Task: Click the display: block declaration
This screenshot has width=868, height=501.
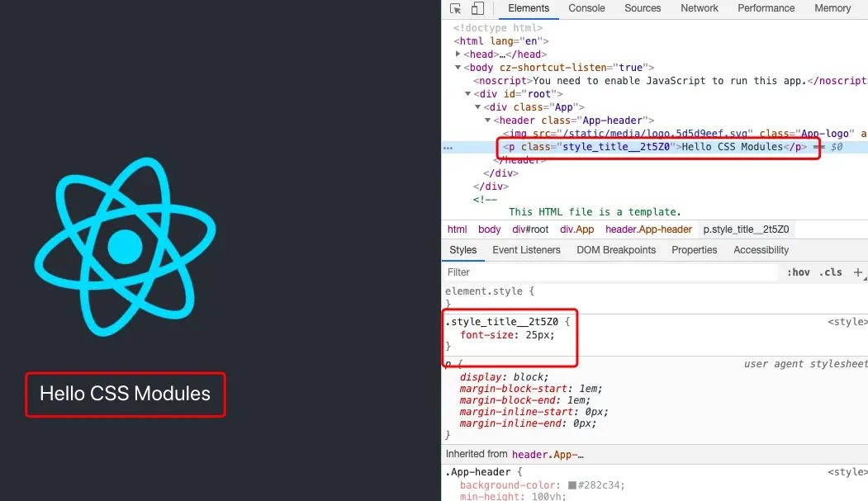Action: (x=504, y=377)
